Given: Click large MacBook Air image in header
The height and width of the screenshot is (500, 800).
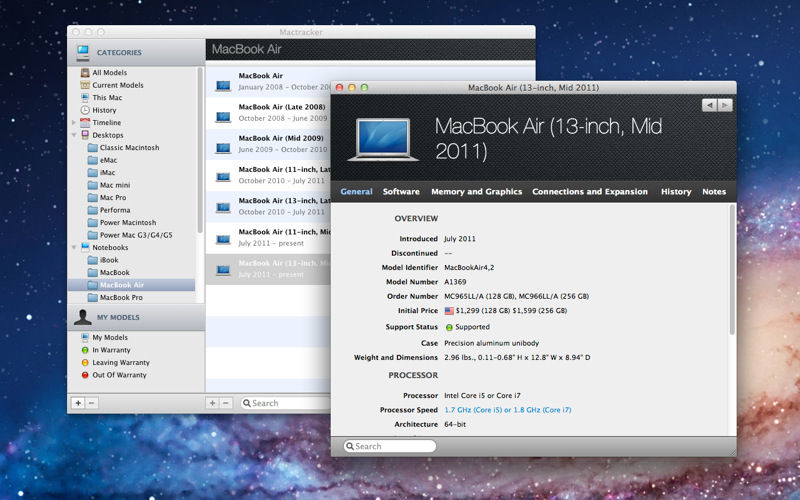Looking at the screenshot, I should (x=383, y=139).
